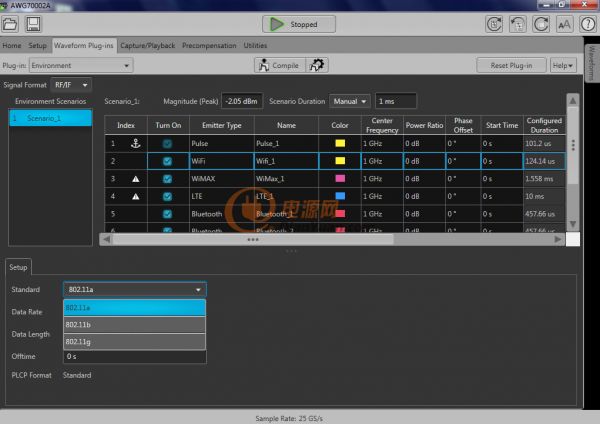This screenshot has height=424, width=600.
Task: Toggle Turn On checkbox for LTE row
Action: 167,196
